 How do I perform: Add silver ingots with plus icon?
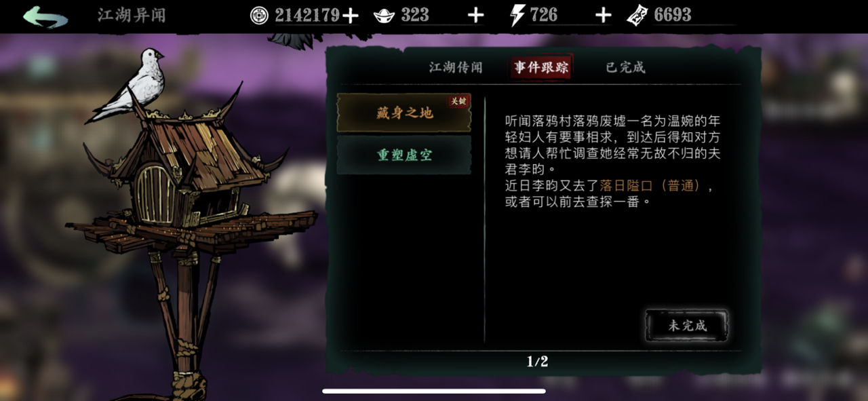[x=476, y=16]
